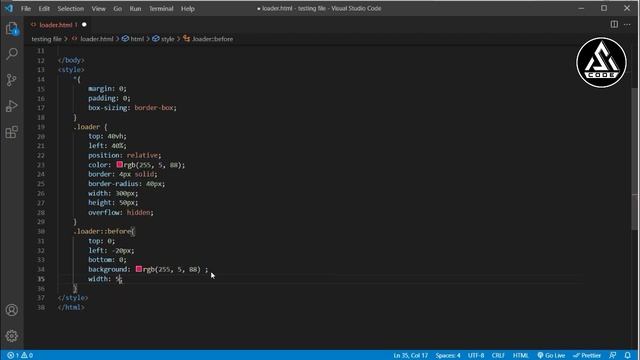Screen dimensions: 640x360
Task: Click the HTML language mode selector
Action: pos(520,355)
